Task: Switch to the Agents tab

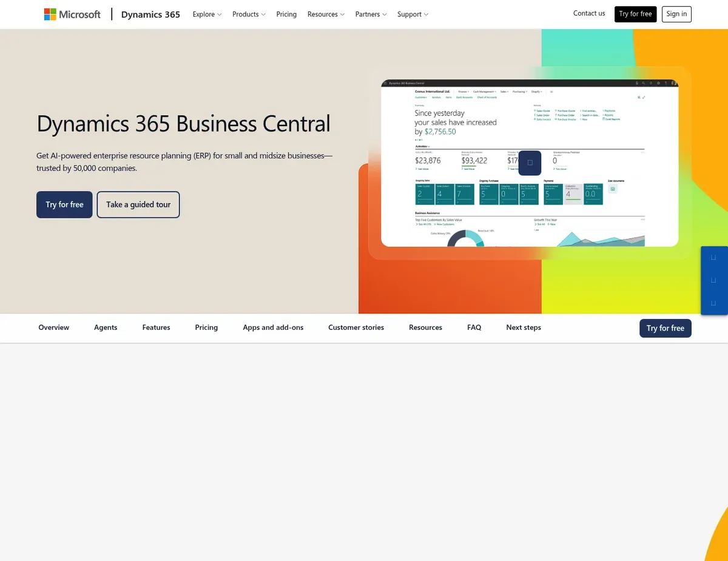Action: 106,328
